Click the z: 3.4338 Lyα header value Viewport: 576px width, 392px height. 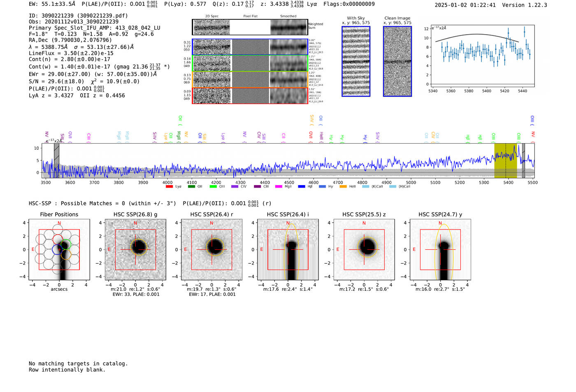[x=288, y=4]
